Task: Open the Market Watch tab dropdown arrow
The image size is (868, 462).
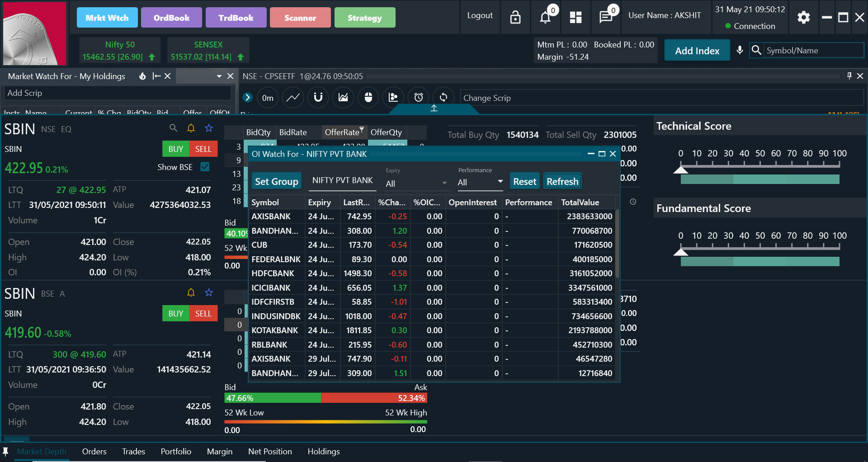Action: (x=219, y=76)
